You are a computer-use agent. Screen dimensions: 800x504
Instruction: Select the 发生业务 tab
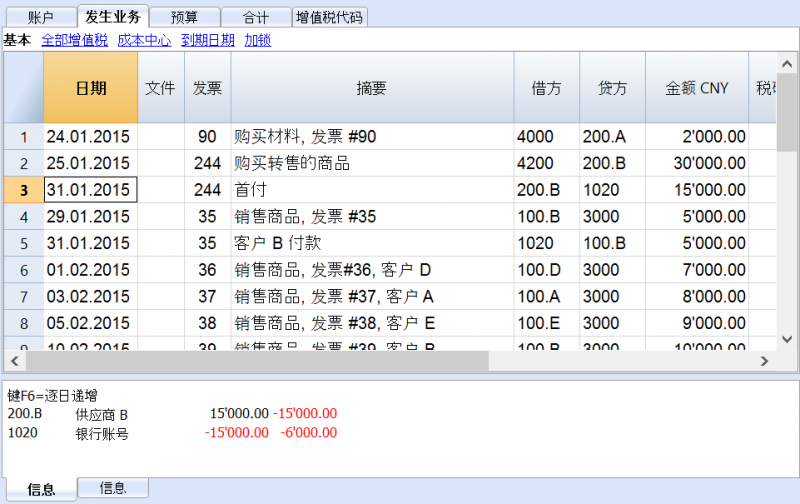click(x=113, y=17)
